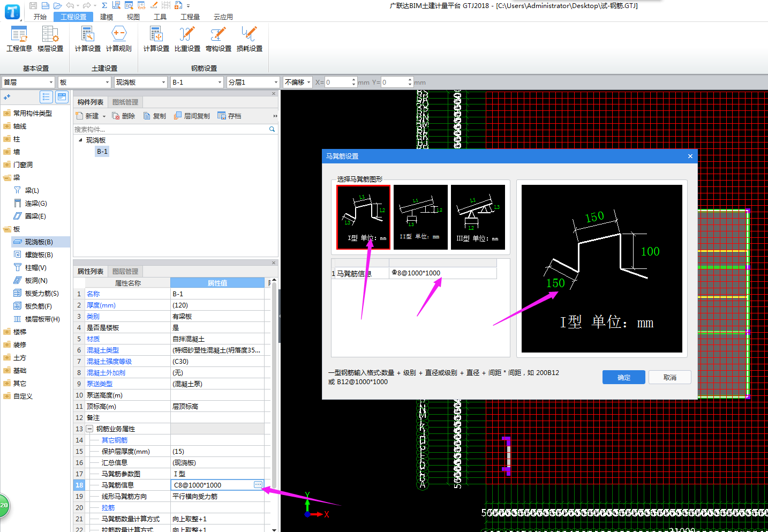Click the 搜索构件 search field
The image size is (768, 532).
170,129
